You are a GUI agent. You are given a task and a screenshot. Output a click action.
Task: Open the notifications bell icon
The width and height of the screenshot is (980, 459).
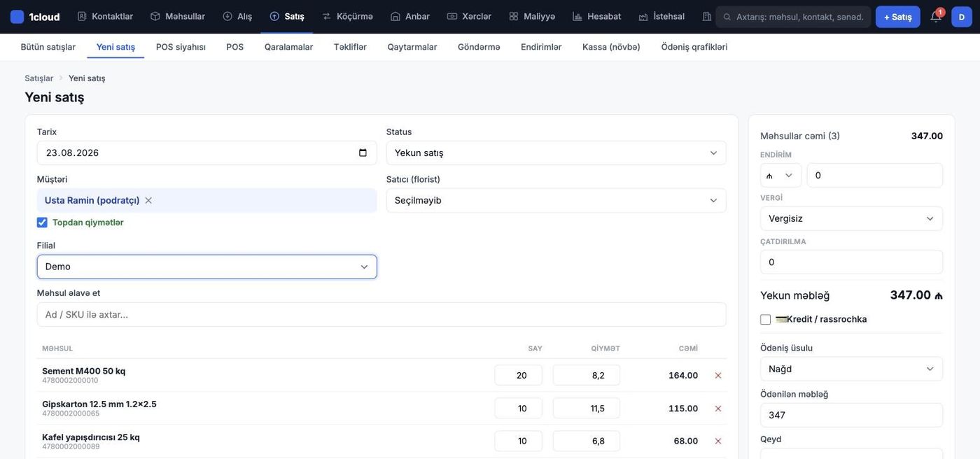935,17
